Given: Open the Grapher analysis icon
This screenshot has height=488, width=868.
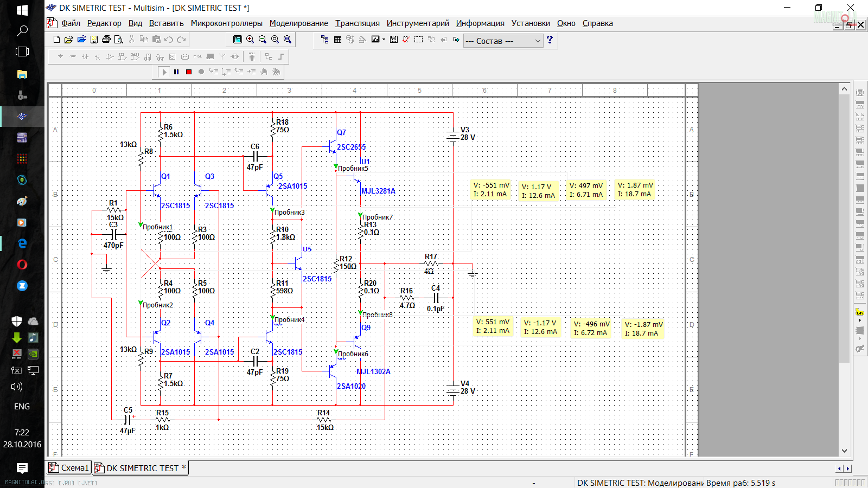Looking at the screenshot, I should [375, 40].
